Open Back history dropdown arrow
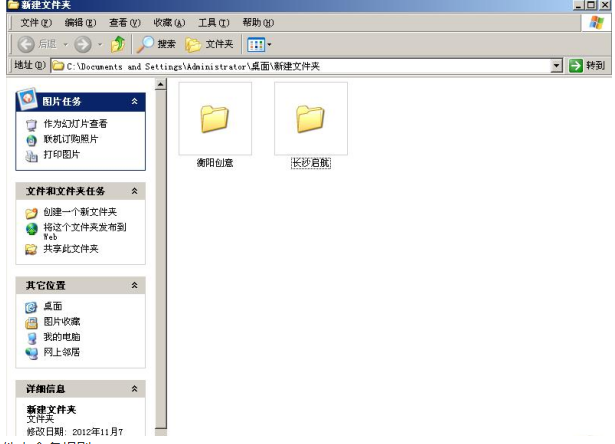Screen dimensions: 615x444 pyautogui.click(x=66, y=45)
